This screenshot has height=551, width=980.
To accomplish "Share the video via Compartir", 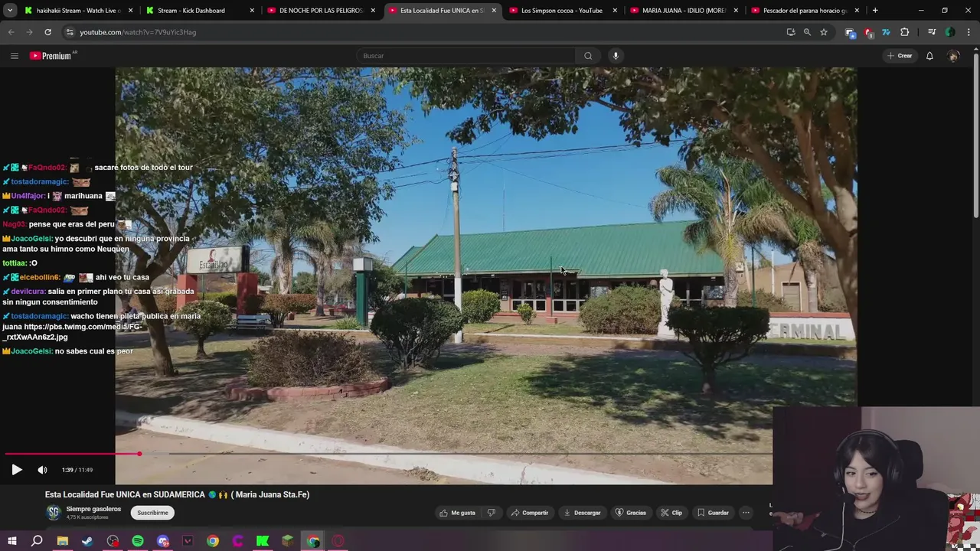I will pos(530,513).
